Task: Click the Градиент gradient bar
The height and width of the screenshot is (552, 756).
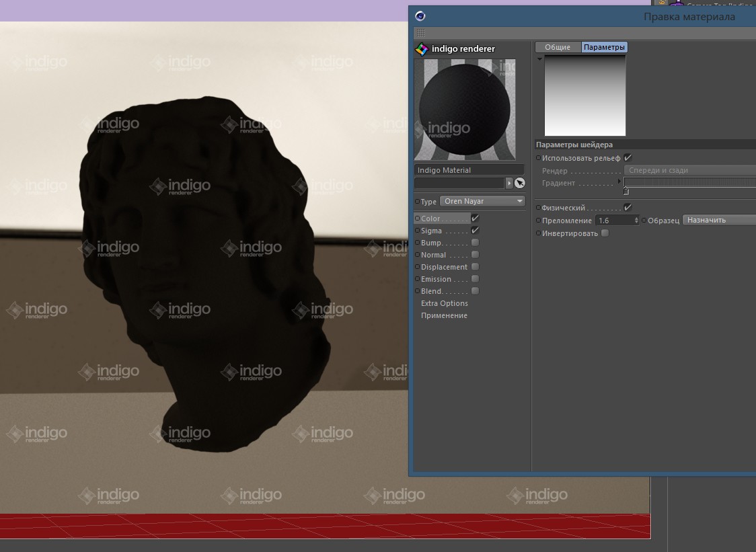Action: [689, 182]
